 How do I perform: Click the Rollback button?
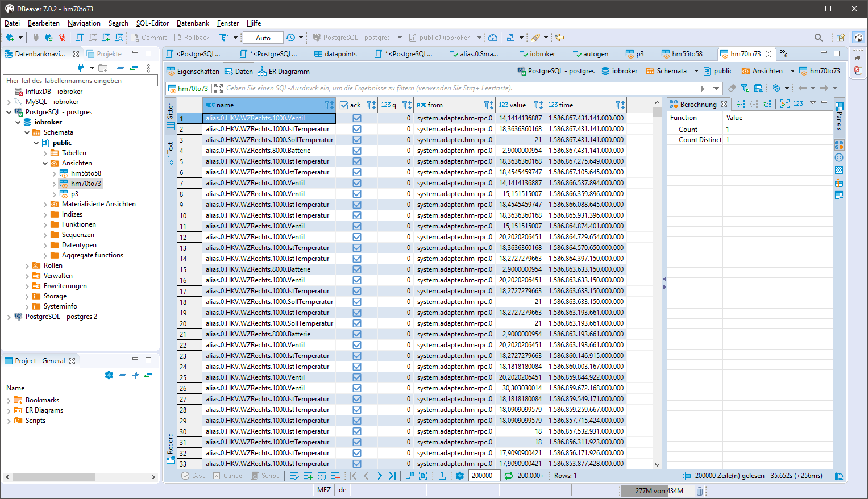192,38
